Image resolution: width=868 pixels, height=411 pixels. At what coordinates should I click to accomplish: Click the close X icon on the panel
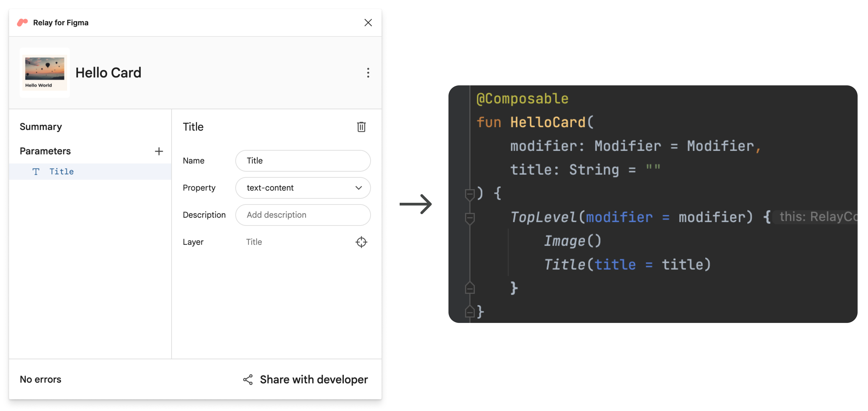point(368,22)
